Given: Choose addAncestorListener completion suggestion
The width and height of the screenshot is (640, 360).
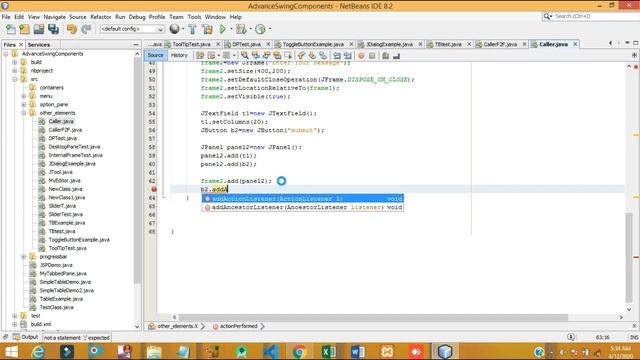Looking at the screenshot, I should coord(303,207).
